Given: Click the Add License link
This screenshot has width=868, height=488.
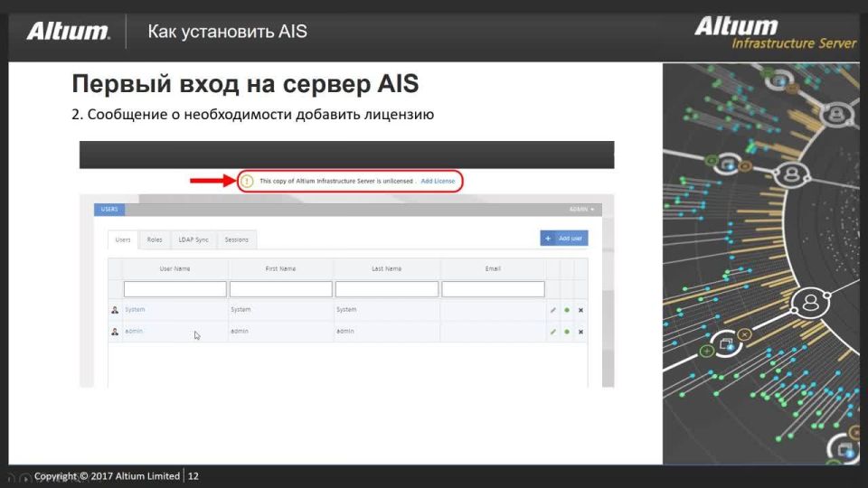Looking at the screenshot, I should point(438,181).
